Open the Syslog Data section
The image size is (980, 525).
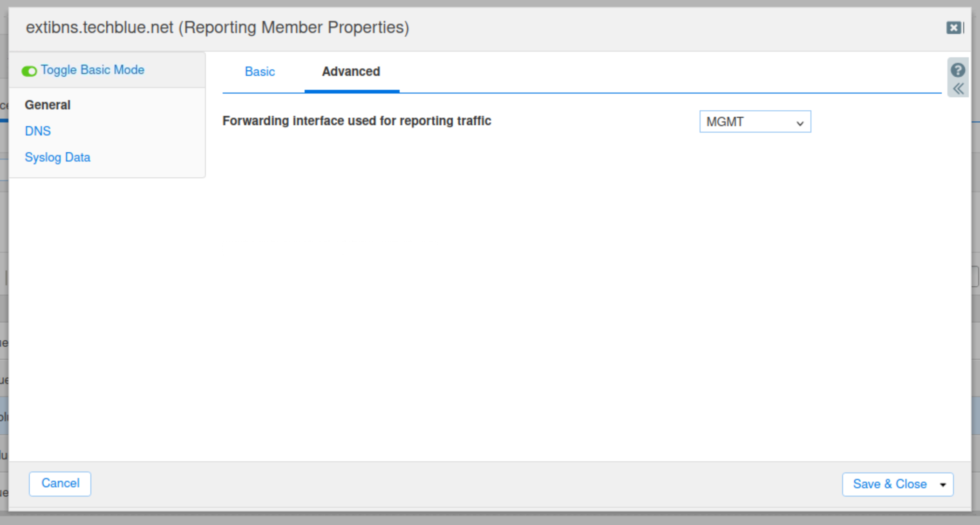(x=57, y=157)
